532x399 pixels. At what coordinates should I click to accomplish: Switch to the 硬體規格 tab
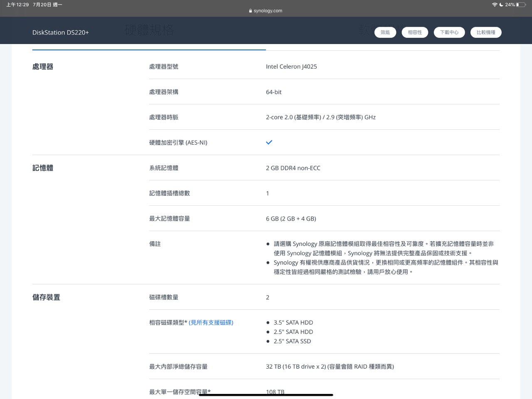pos(149,30)
